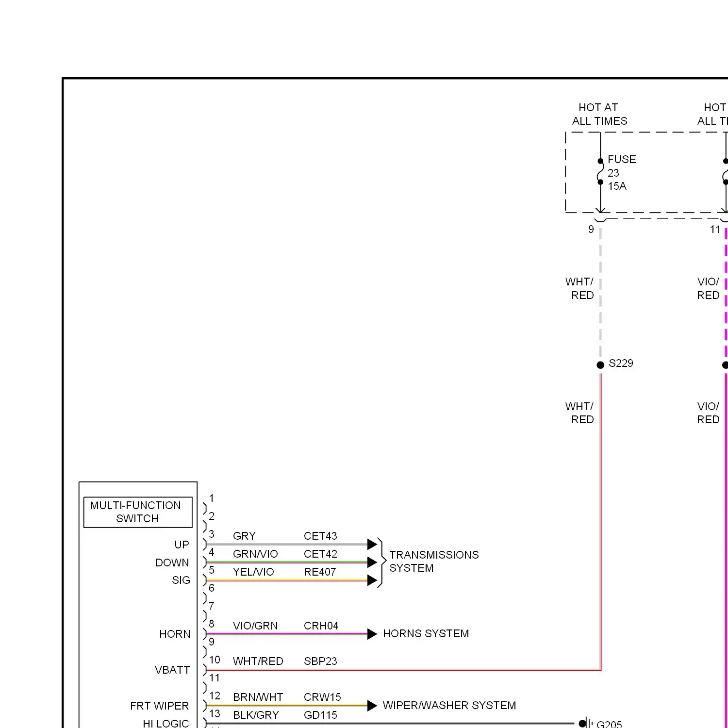Click the VIO/RED label beside the dashed magenta wire

pos(708,288)
